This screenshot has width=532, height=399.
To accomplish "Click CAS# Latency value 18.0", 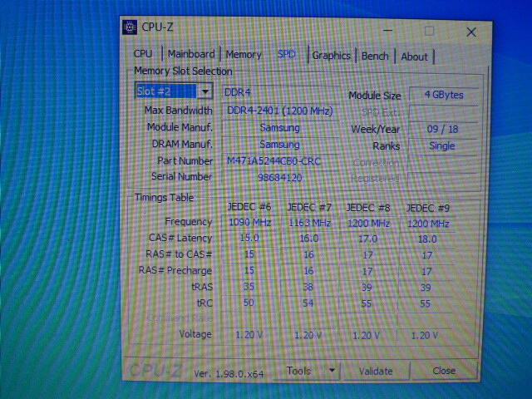I will click(427, 239).
